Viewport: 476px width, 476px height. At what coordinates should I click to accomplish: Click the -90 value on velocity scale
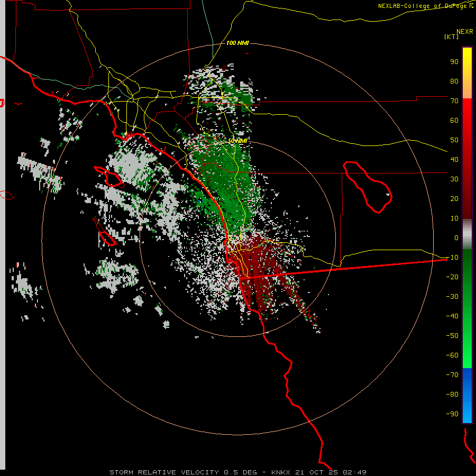[452, 414]
